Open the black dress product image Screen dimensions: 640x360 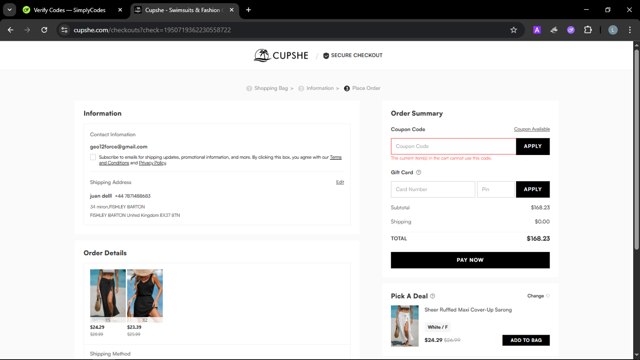coord(145,293)
